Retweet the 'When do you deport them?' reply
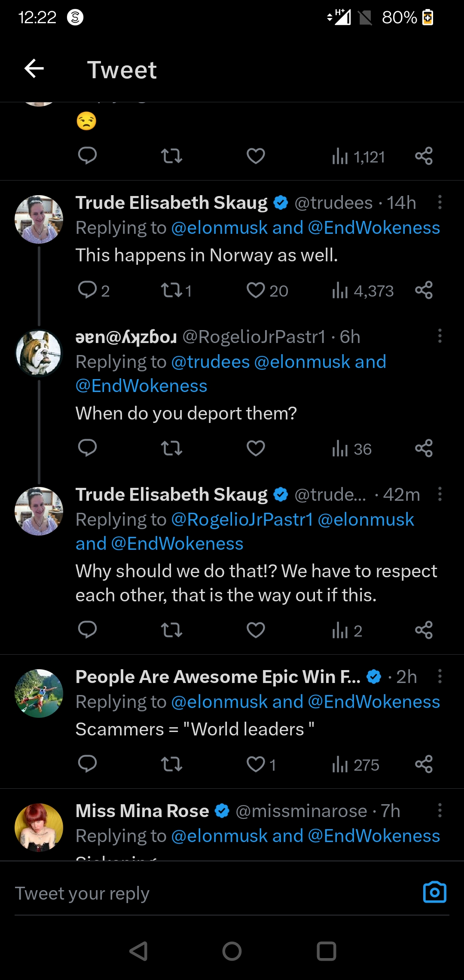The image size is (464, 980). pyautogui.click(x=171, y=448)
